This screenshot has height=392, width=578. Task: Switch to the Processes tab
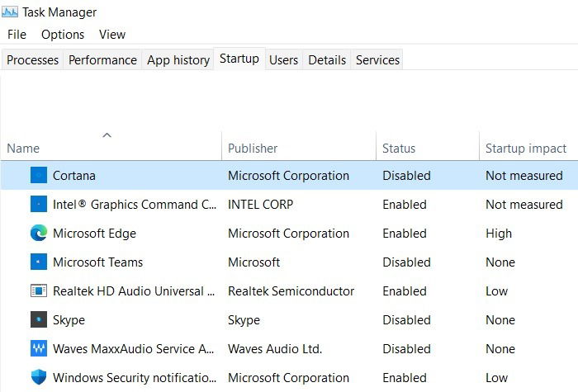pyautogui.click(x=32, y=59)
